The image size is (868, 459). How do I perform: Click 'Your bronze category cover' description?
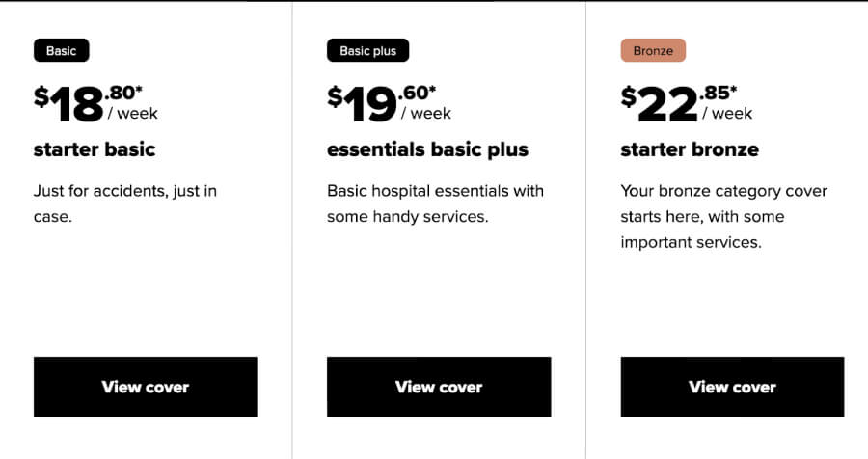coord(724,217)
